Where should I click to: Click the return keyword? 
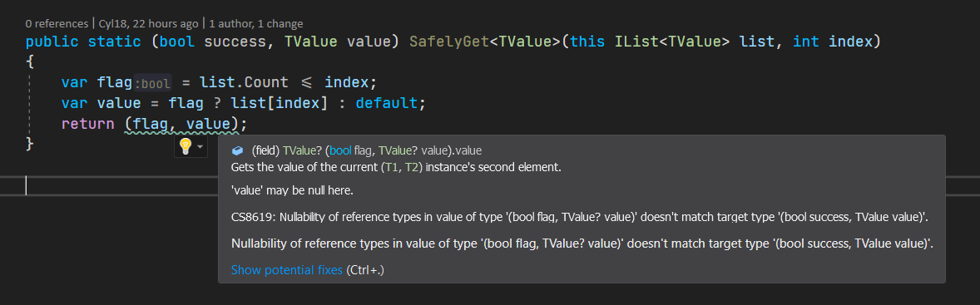click(x=87, y=124)
